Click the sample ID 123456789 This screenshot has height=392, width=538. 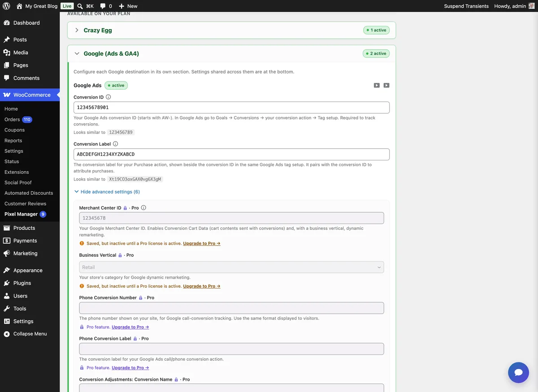(121, 132)
